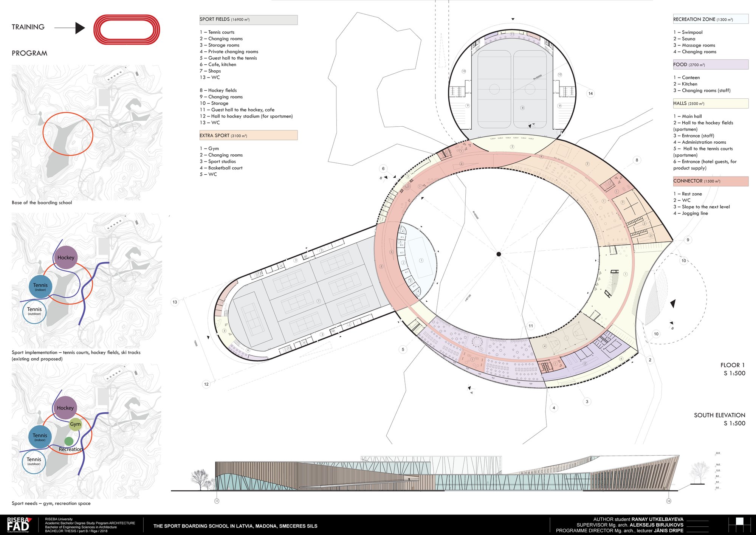This screenshot has height=535, width=756.
Task: Click the 'TRAINING' heading text
Action: coord(28,27)
